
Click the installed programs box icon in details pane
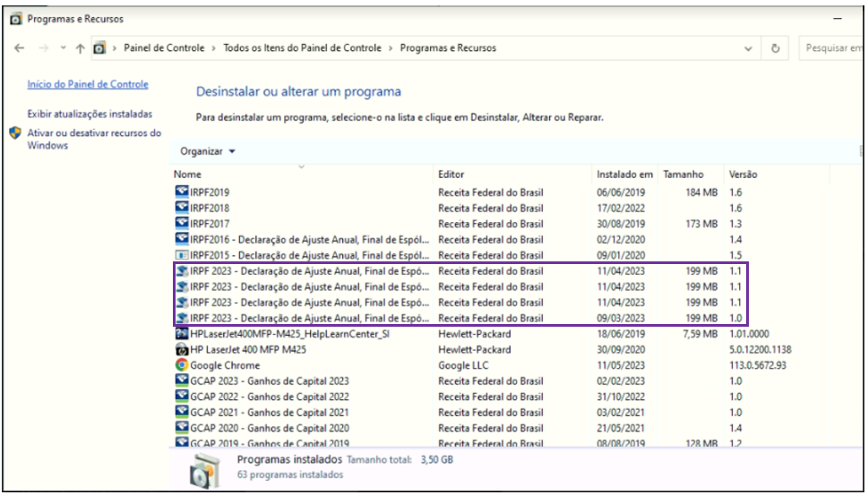[x=206, y=470]
